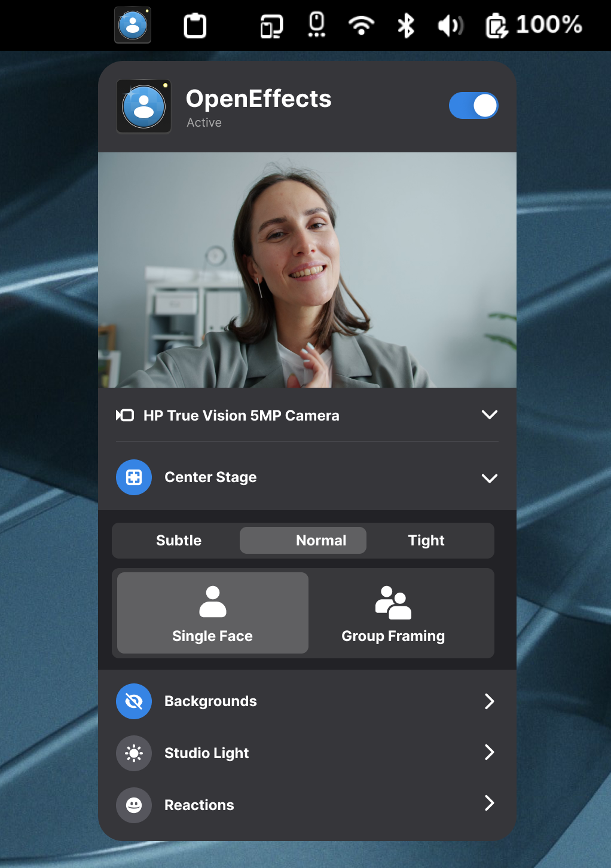
Task: Open the Backgrounds row
Action: (307, 701)
